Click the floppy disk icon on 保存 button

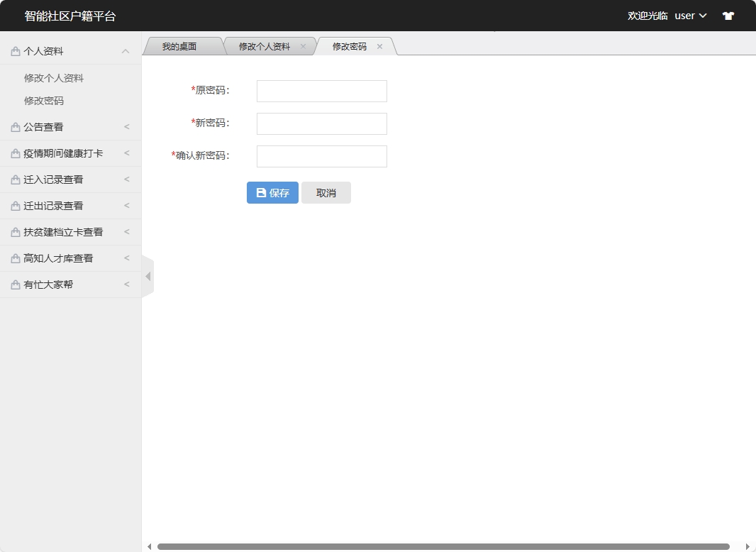261,192
